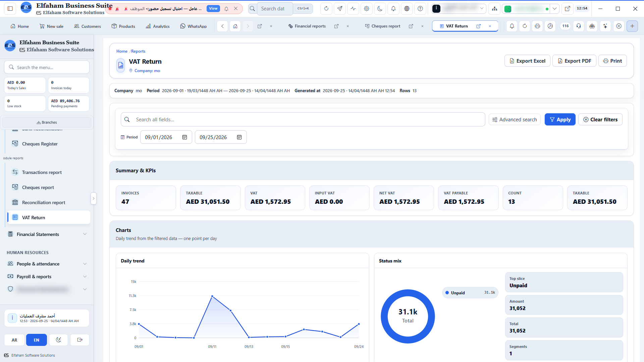Click Clear filters button
Screen dimensions: 644x362
tap(600, 120)
